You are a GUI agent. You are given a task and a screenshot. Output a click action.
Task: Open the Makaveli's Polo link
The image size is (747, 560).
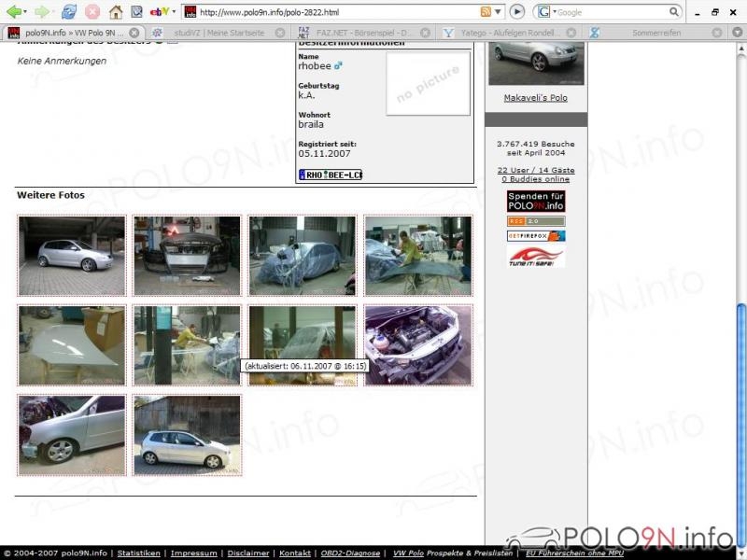pos(535,98)
